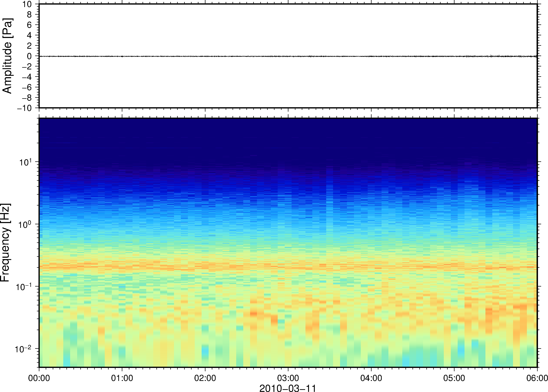Click the frequency tick label 10¹

[25, 162]
